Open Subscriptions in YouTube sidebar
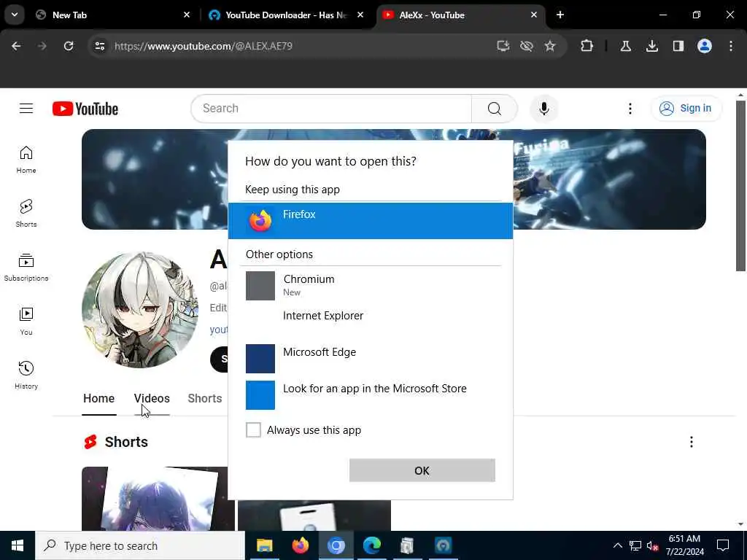This screenshot has height=560, width=747. [26, 268]
